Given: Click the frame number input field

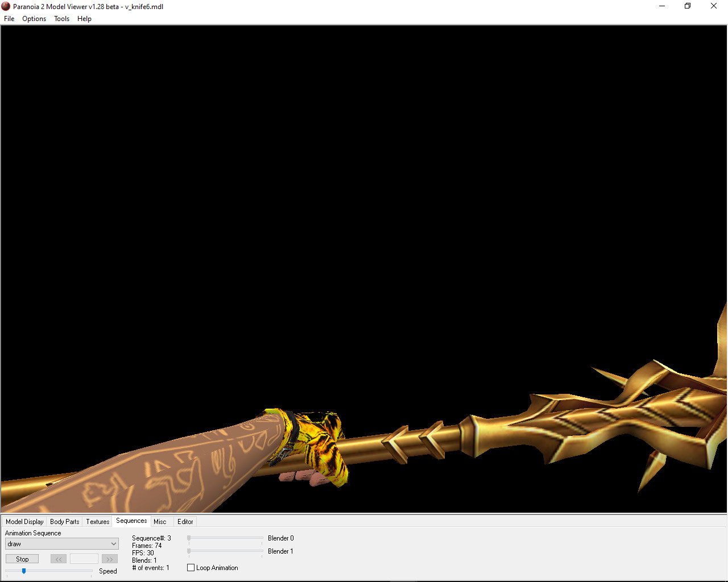Looking at the screenshot, I should (84, 559).
